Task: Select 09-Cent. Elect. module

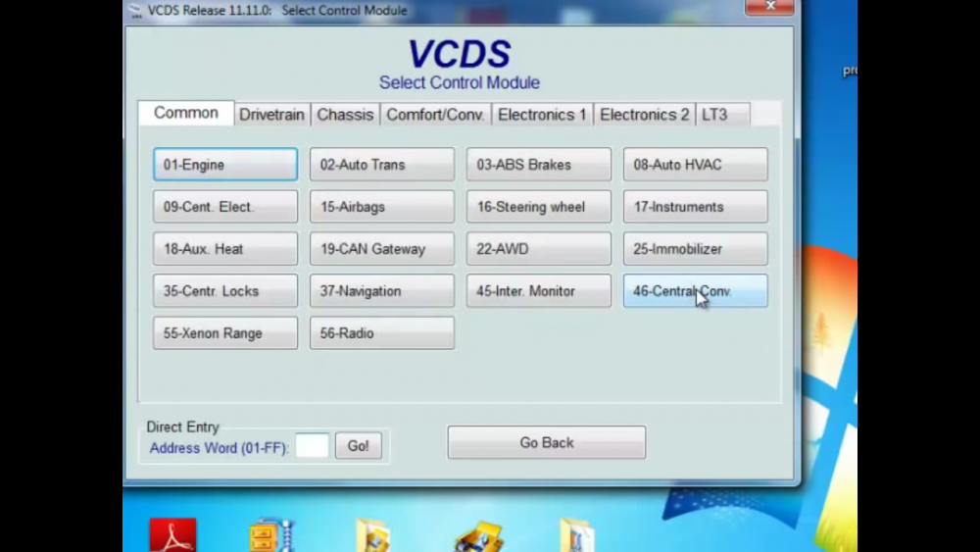Action: pyautogui.click(x=225, y=207)
